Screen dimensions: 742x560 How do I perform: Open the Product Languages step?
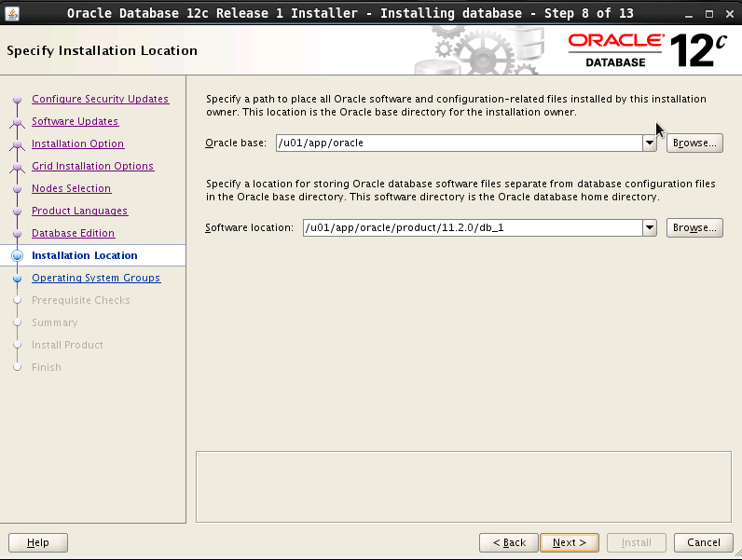coord(79,211)
